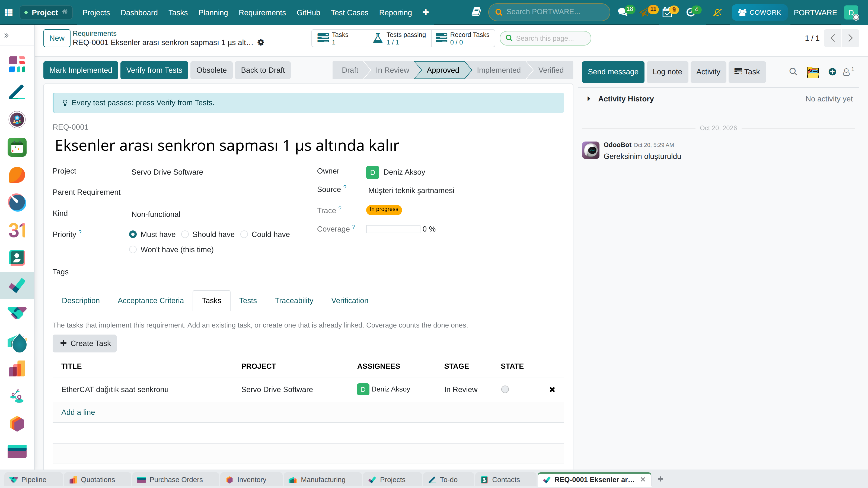Click the Mark Implemented button
The width and height of the screenshot is (868, 488).
click(81, 70)
